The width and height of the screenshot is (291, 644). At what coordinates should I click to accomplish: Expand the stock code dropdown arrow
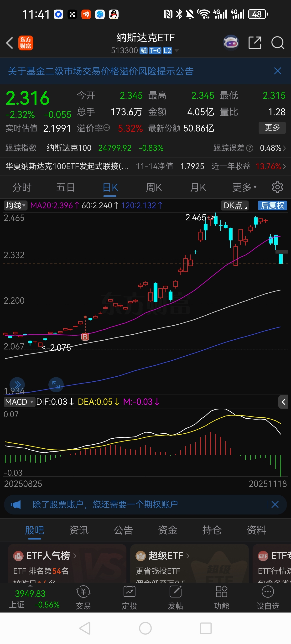click(x=177, y=51)
